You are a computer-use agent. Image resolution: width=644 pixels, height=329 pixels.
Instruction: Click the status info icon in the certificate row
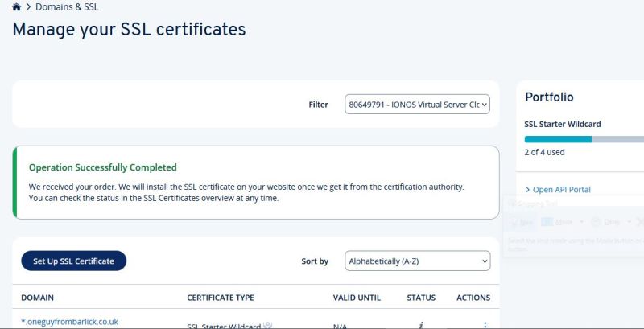(421, 324)
